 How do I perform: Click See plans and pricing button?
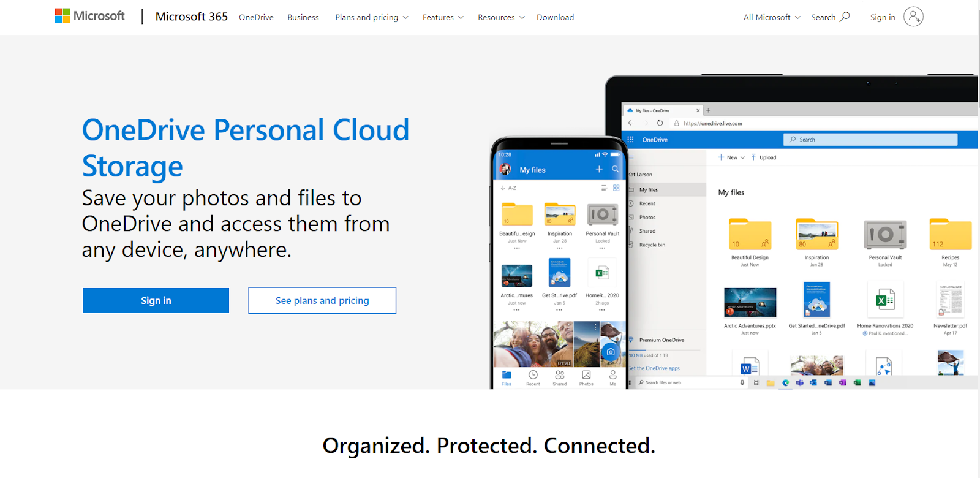[x=322, y=300]
